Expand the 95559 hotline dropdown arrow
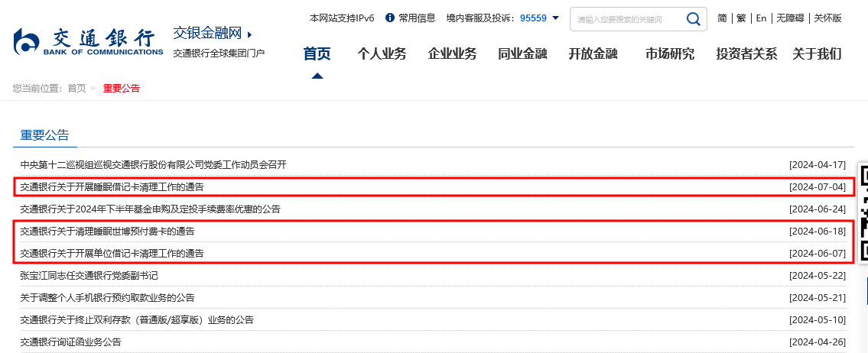 555,18
